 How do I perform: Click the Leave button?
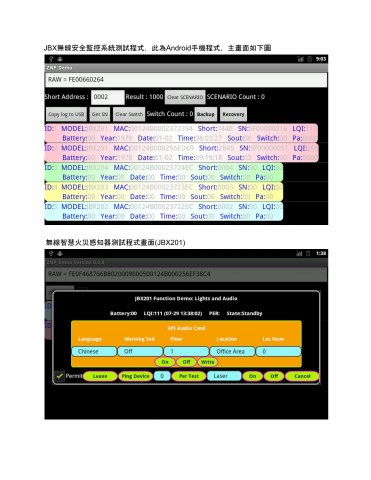tap(100, 376)
